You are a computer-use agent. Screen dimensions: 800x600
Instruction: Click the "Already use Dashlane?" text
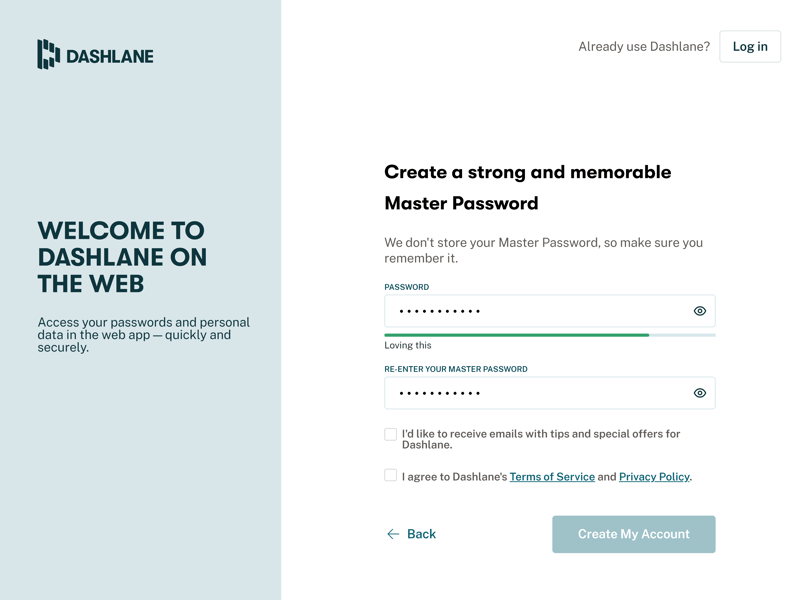click(644, 46)
